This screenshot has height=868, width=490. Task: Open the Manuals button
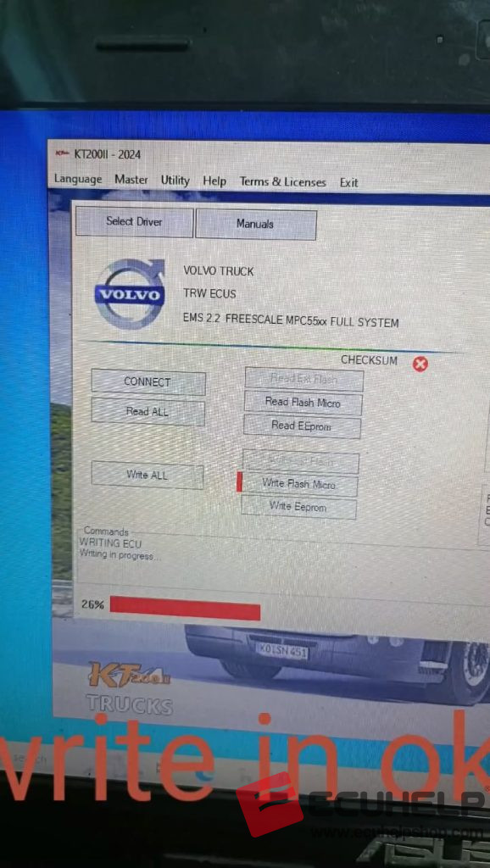[x=255, y=224]
